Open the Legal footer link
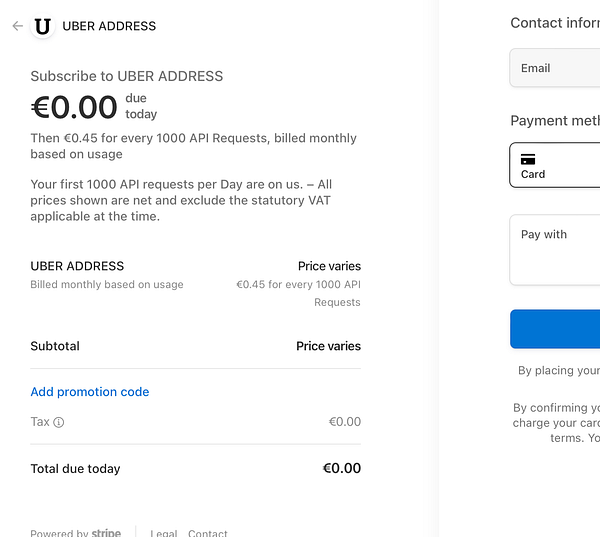Screen dimensions: 600x537 164,533
